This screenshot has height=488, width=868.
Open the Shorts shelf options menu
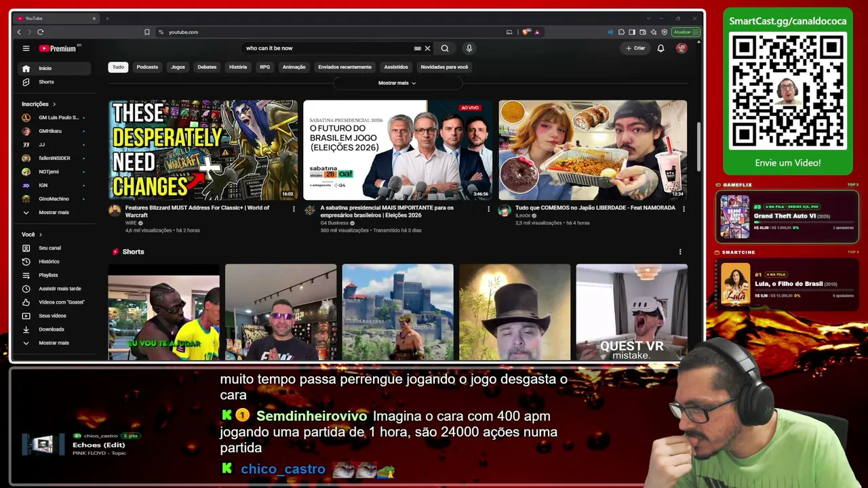point(680,252)
